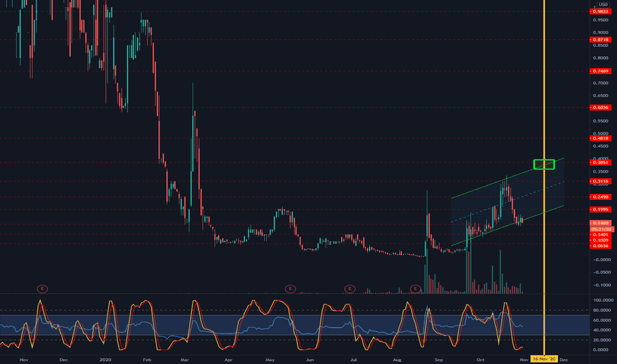Image resolution: width=617 pixels, height=364 pixels.
Task: Select the 0.7469 price level label
Action: click(600, 71)
